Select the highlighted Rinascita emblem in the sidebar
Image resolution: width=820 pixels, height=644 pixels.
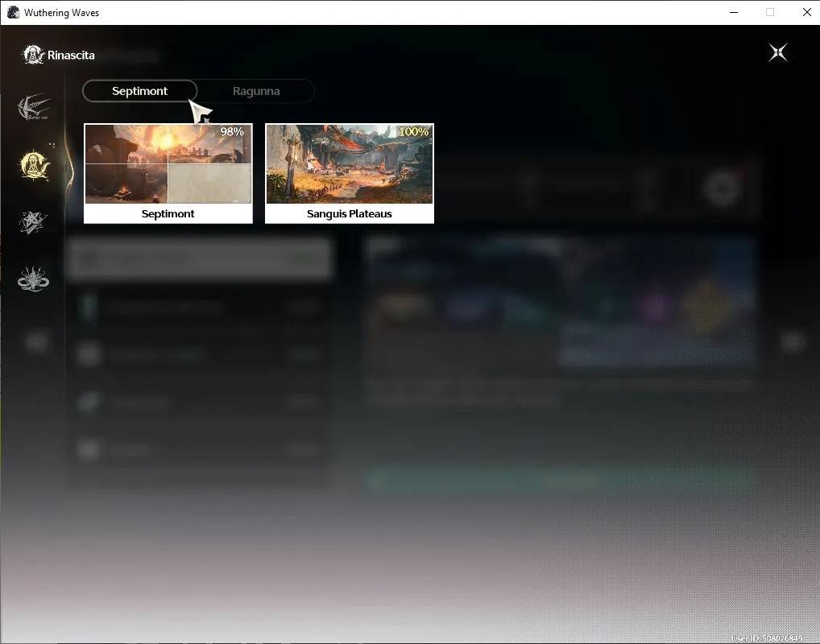point(34,165)
